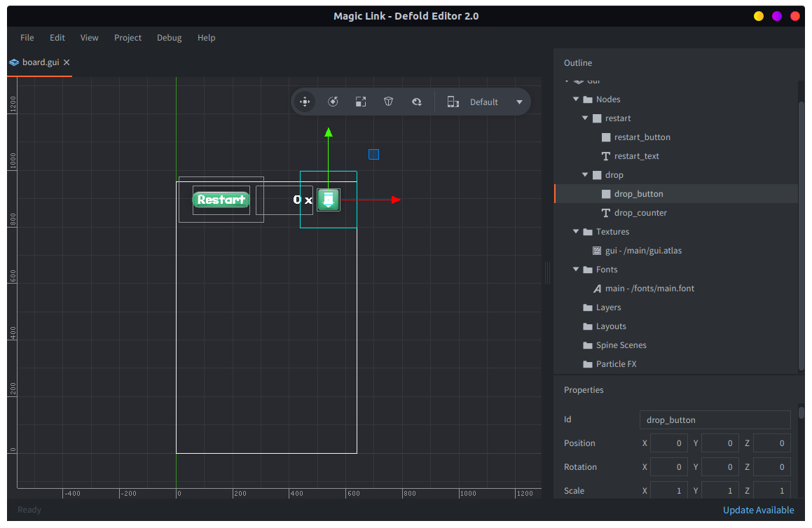Collapse the Fonts folder

576,270
